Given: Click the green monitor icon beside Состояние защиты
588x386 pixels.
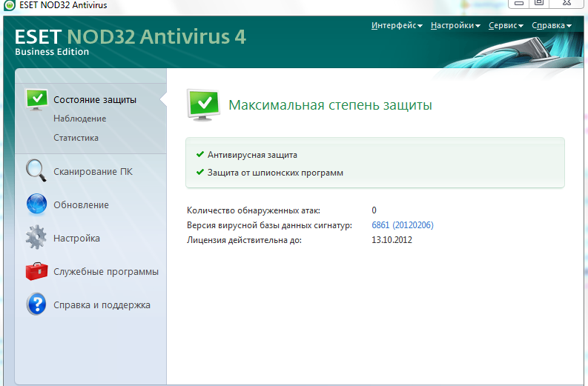Looking at the screenshot, I should pos(36,100).
